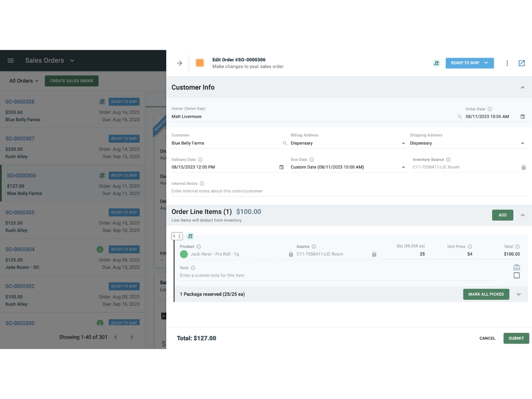Select order SO-0000307 in the list
Viewport: 532px width, 399px height.
click(72, 147)
